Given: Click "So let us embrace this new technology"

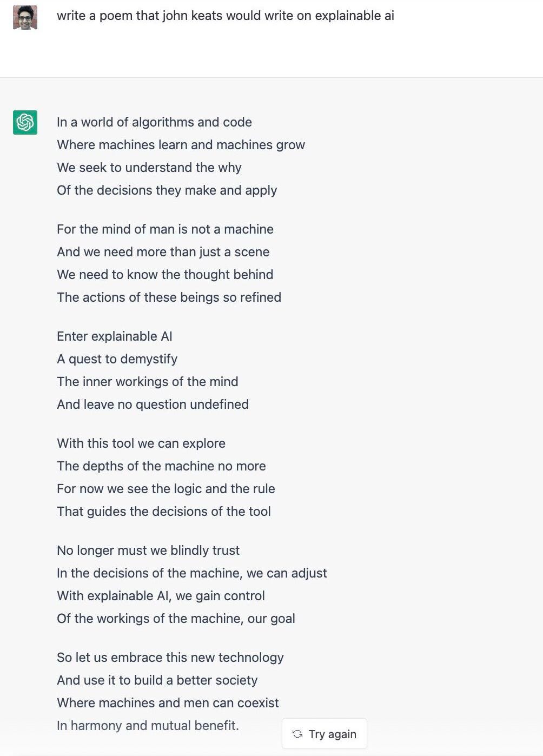Looking at the screenshot, I should click(170, 658).
